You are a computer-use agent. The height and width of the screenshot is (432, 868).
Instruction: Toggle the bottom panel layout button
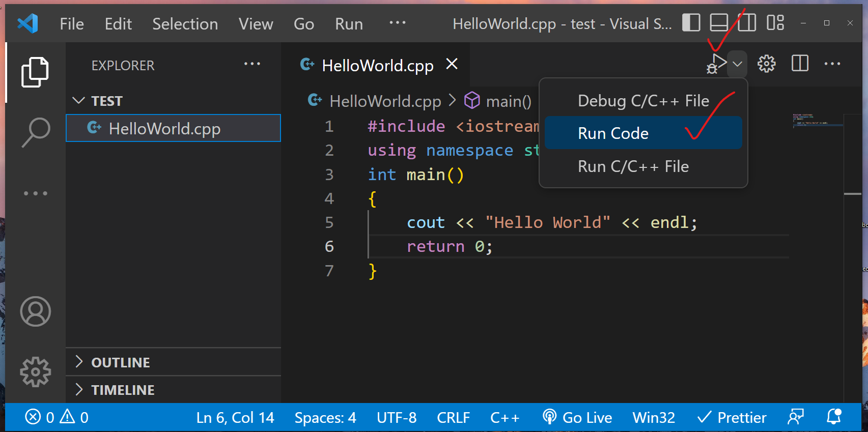(719, 23)
